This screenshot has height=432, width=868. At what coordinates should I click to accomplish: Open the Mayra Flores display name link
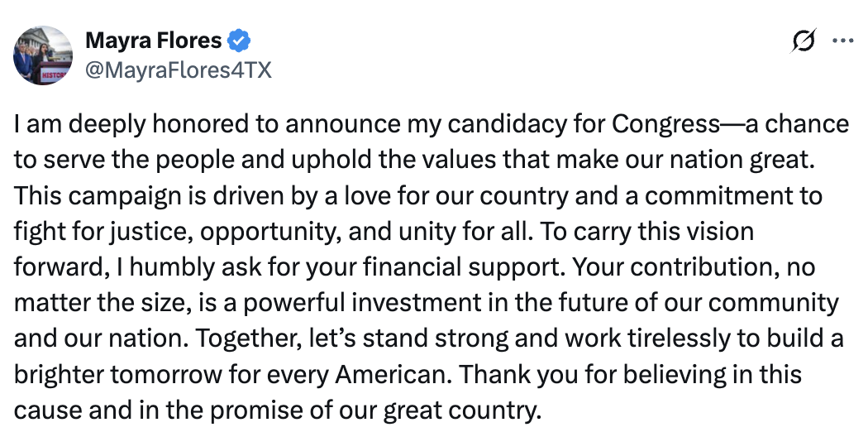[153, 41]
